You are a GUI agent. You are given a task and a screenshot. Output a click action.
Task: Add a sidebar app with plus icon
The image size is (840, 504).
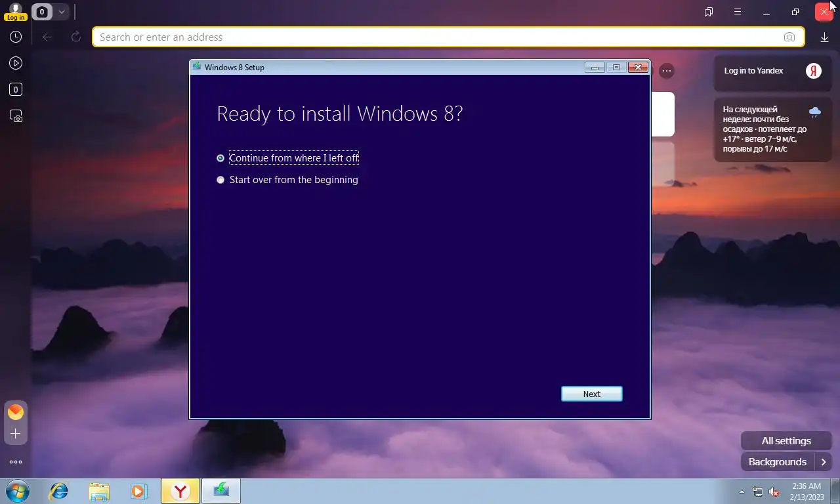16,434
